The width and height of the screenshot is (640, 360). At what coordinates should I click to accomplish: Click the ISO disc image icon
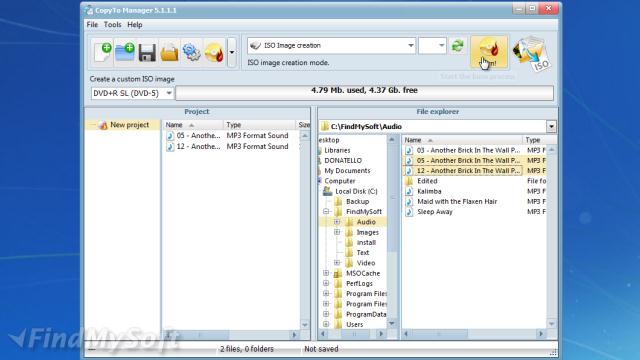click(x=532, y=53)
